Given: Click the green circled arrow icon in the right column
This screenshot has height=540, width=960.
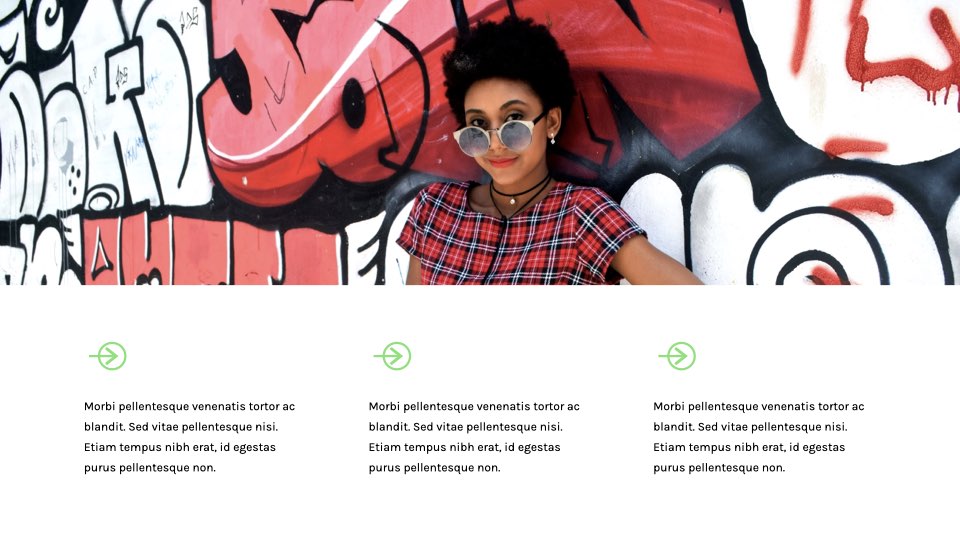Looking at the screenshot, I should tap(678, 356).
